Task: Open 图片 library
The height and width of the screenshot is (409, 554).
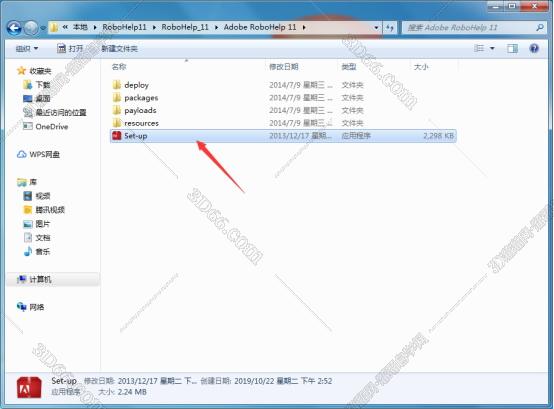Action: 43,224
